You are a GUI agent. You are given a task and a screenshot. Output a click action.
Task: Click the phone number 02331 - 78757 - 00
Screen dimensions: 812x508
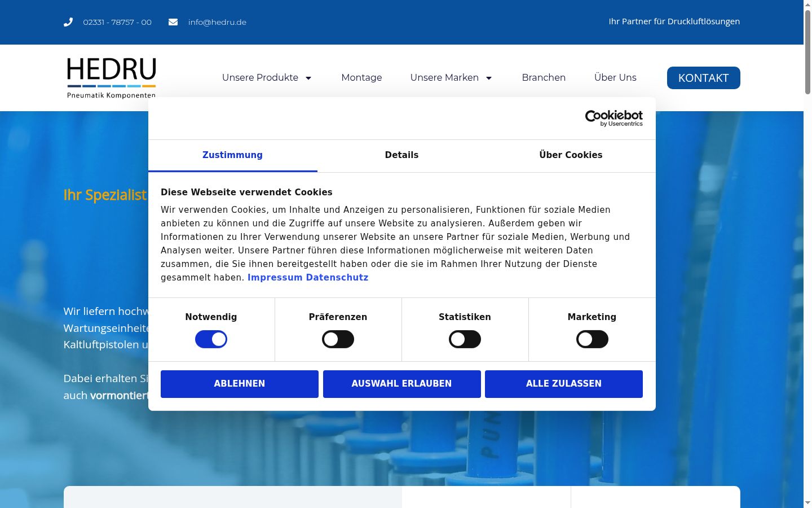pos(117,22)
